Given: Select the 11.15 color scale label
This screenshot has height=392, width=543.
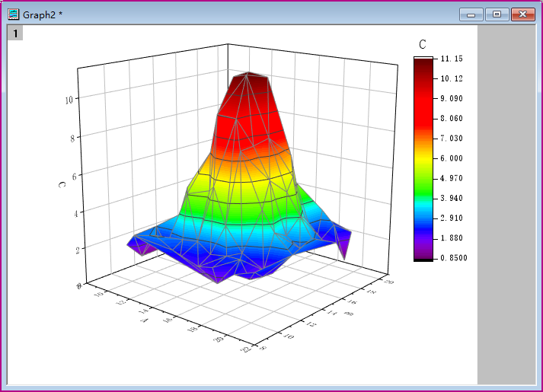Looking at the screenshot, I should pos(452,59).
